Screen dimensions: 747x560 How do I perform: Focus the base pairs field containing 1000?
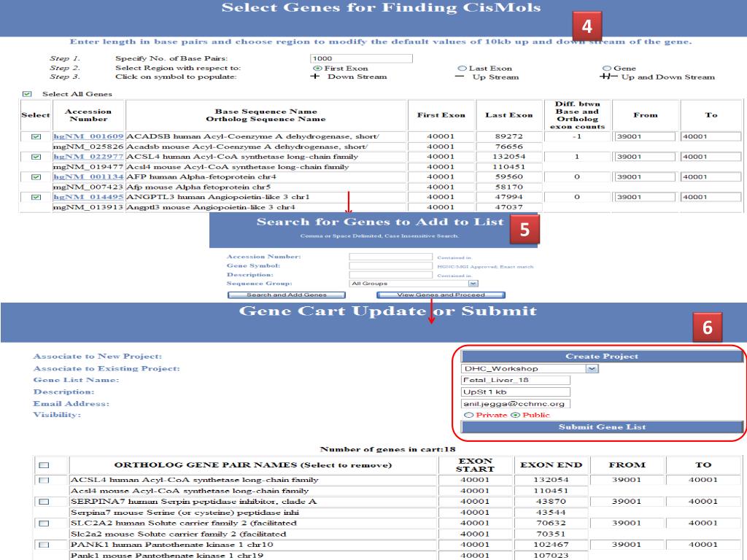(x=361, y=58)
